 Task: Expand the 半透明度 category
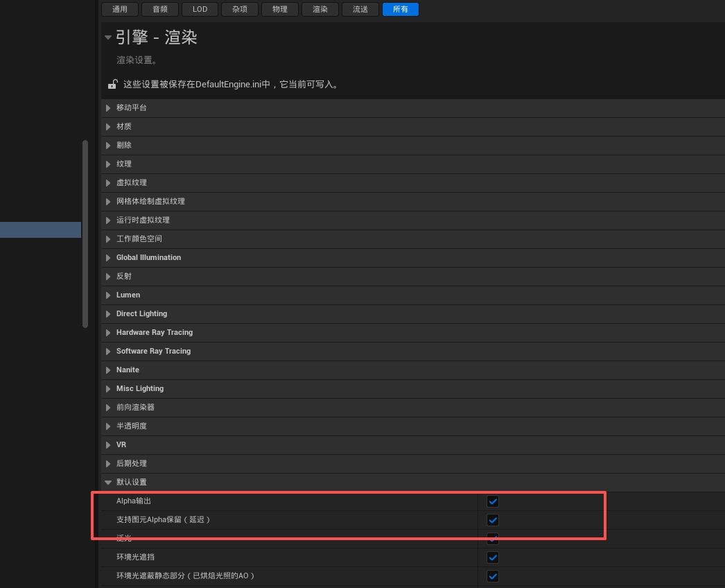[x=108, y=426]
